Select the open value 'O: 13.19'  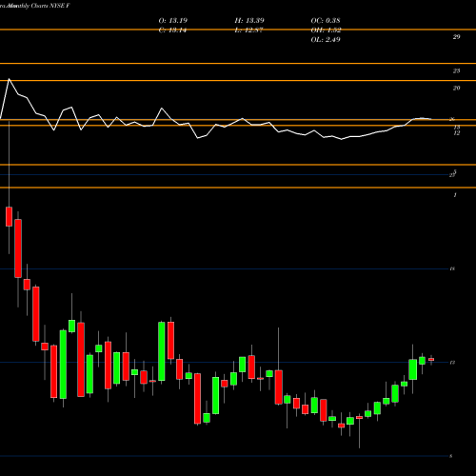pyautogui.click(x=173, y=20)
